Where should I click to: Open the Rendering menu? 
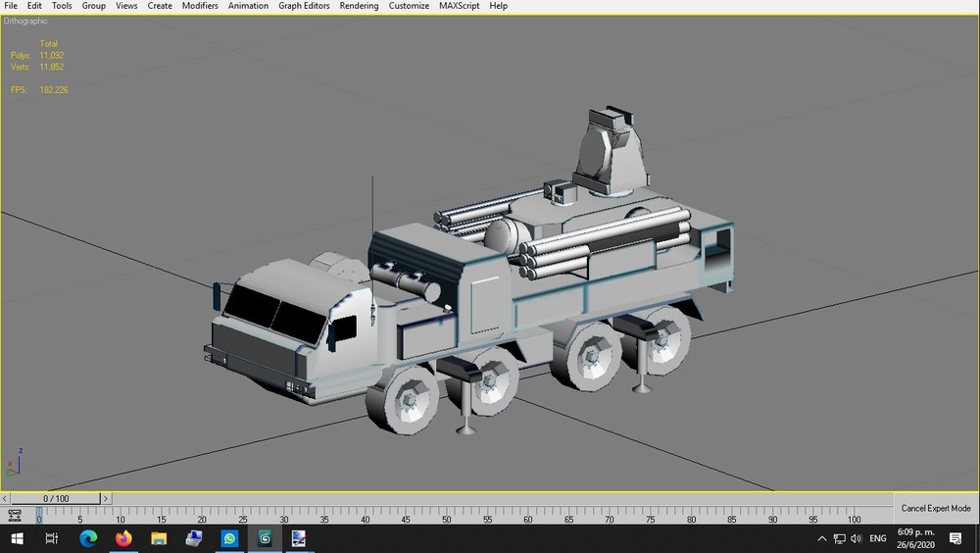coord(359,6)
